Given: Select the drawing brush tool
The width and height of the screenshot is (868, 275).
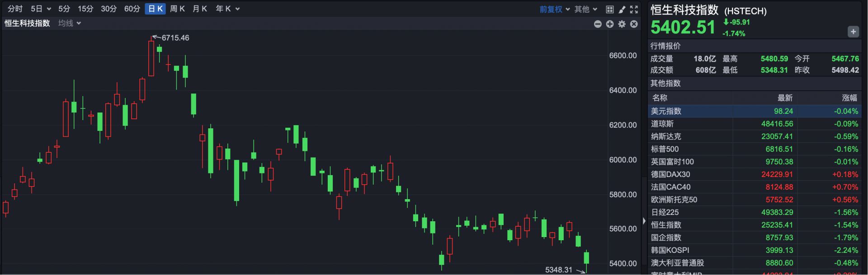Looking at the screenshot, I should point(622,9).
